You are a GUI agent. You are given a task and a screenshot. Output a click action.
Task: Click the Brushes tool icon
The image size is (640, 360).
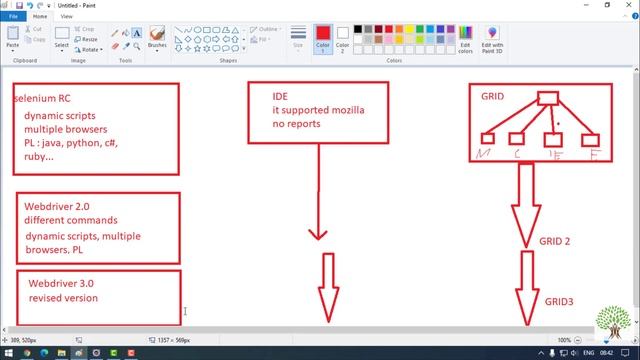(x=157, y=33)
